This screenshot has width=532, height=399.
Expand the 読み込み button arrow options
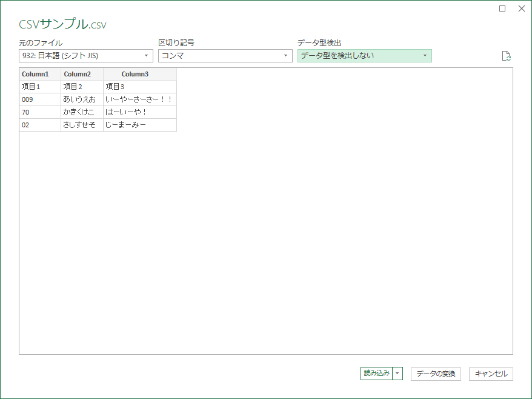(x=397, y=374)
